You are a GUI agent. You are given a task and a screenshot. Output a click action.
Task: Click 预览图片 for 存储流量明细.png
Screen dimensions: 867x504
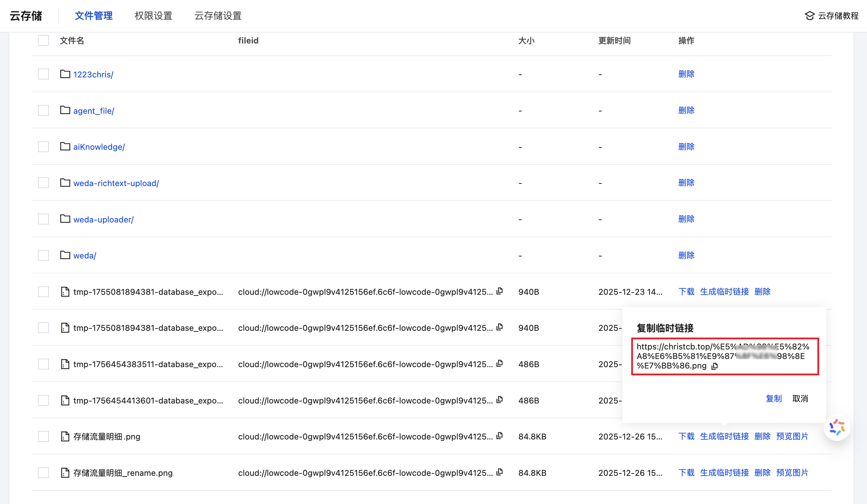(792, 436)
